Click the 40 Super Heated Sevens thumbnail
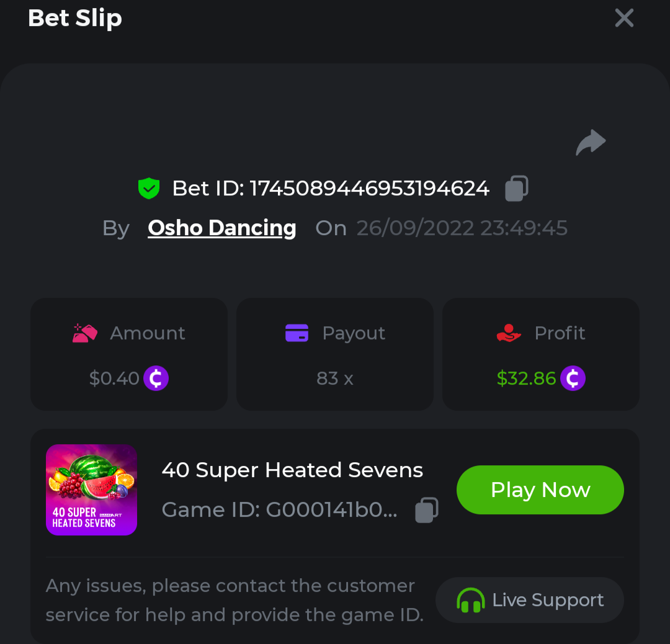The height and width of the screenshot is (644, 670). click(x=92, y=490)
